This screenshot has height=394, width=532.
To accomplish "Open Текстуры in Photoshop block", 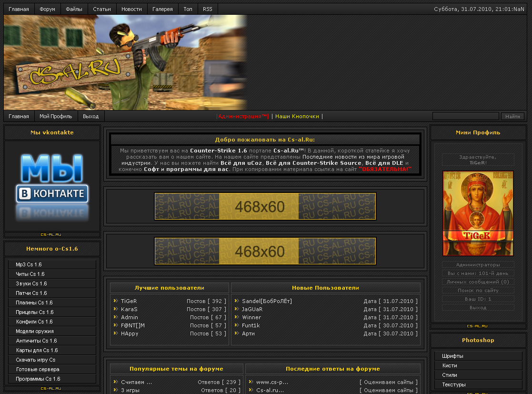I will [478, 384].
